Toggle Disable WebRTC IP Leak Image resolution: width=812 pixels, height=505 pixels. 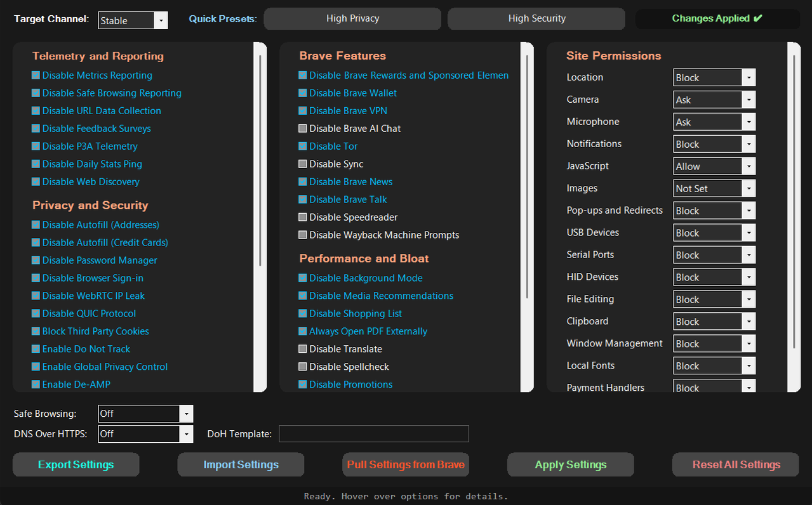pos(88,296)
